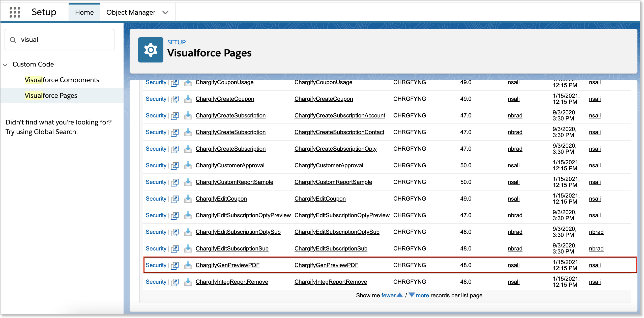Click the preview icon beside ChargifyEditSubscriptionSub
Screen dimensions: 644x318
[x=175, y=248]
